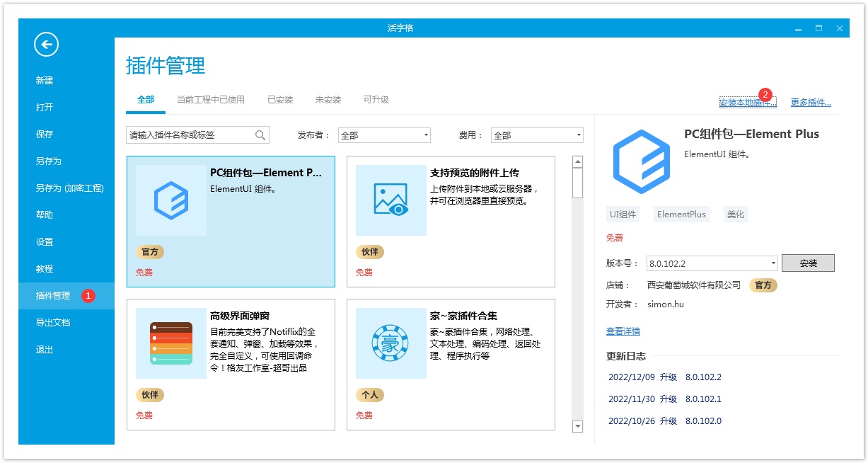Click the 安装本地插件... link
Viewport: 868px width, 463px height.
[748, 103]
